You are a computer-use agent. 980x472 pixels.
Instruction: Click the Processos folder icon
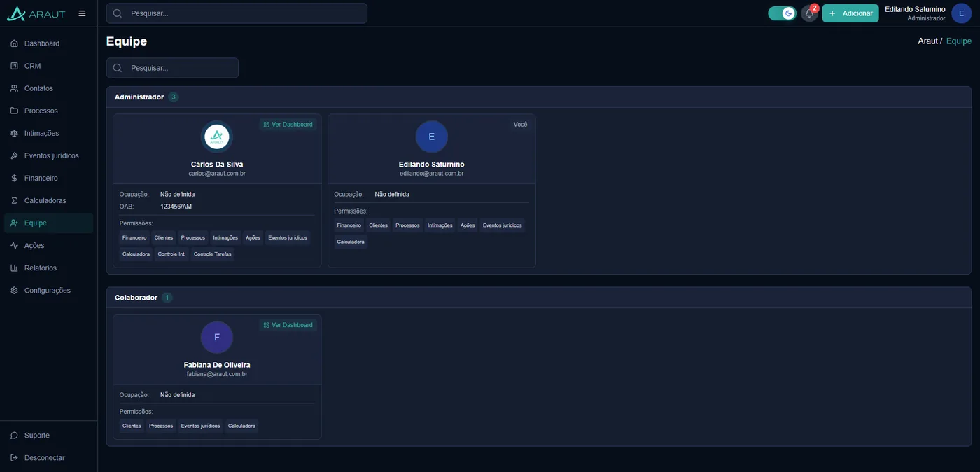[x=14, y=111]
